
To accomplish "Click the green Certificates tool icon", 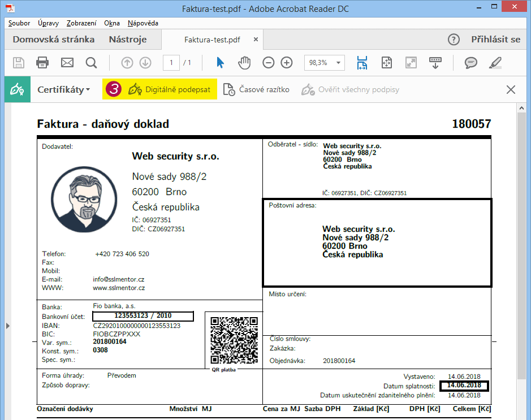I will (x=18, y=90).
